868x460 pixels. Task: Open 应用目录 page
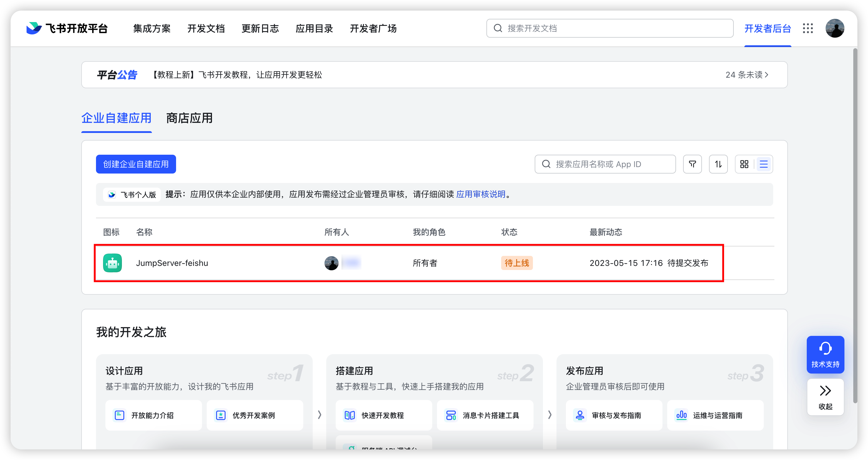[314, 29]
